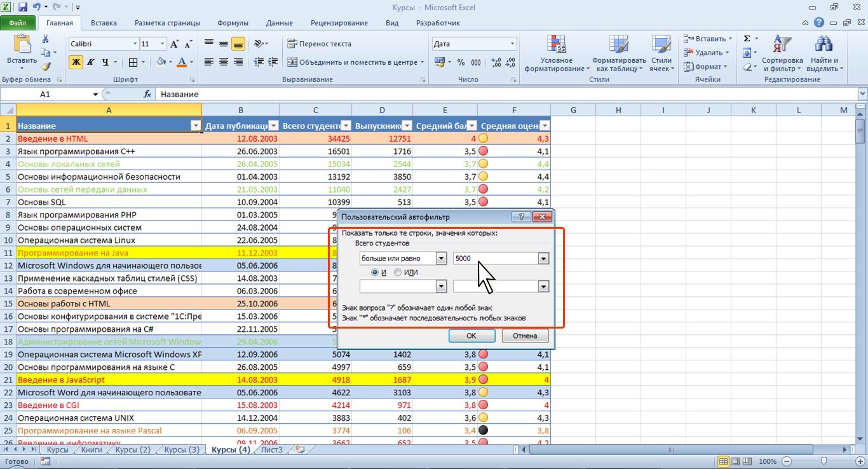Click the Cut scissors icon
868x469 pixels.
(46, 38)
